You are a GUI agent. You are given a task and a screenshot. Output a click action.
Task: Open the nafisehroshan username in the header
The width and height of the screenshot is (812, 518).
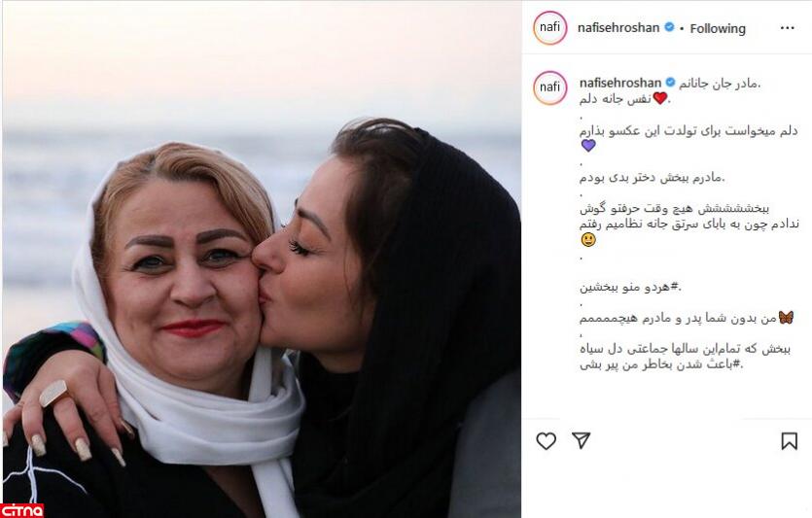pyautogui.click(x=618, y=27)
